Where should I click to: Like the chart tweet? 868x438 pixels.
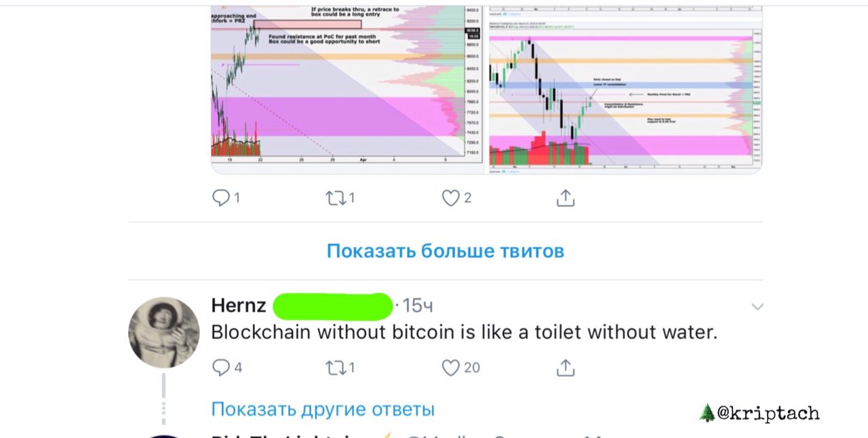click(x=452, y=197)
